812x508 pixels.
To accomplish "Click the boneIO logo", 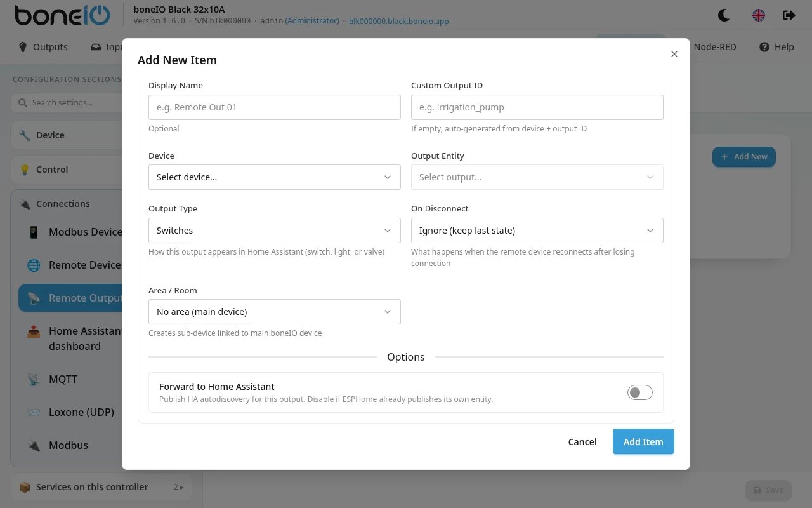I will click(62, 15).
